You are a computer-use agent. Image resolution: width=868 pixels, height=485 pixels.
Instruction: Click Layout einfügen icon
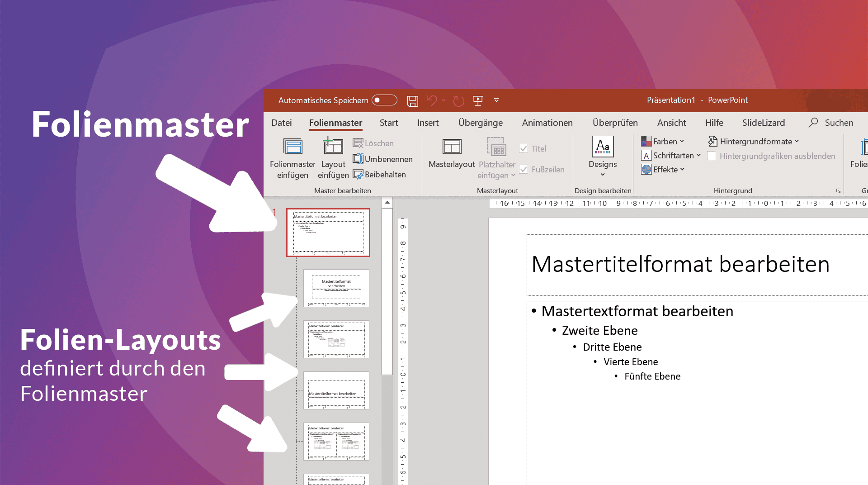tap(333, 147)
